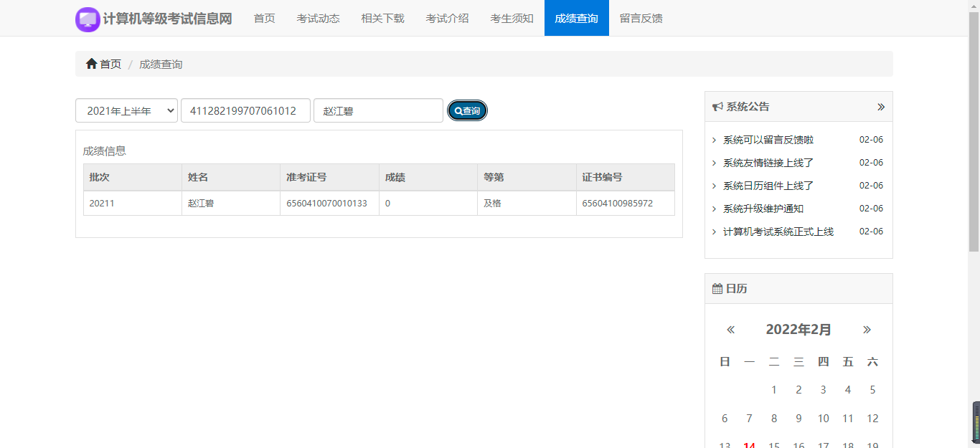
Task: Click the home icon in breadcrumb
Action: [x=91, y=64]
